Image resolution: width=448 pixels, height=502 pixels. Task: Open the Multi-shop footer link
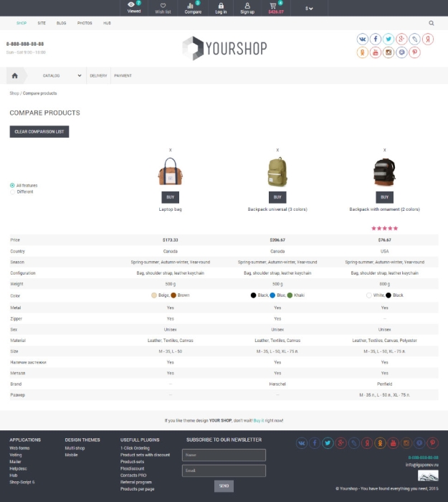point(75,448)
